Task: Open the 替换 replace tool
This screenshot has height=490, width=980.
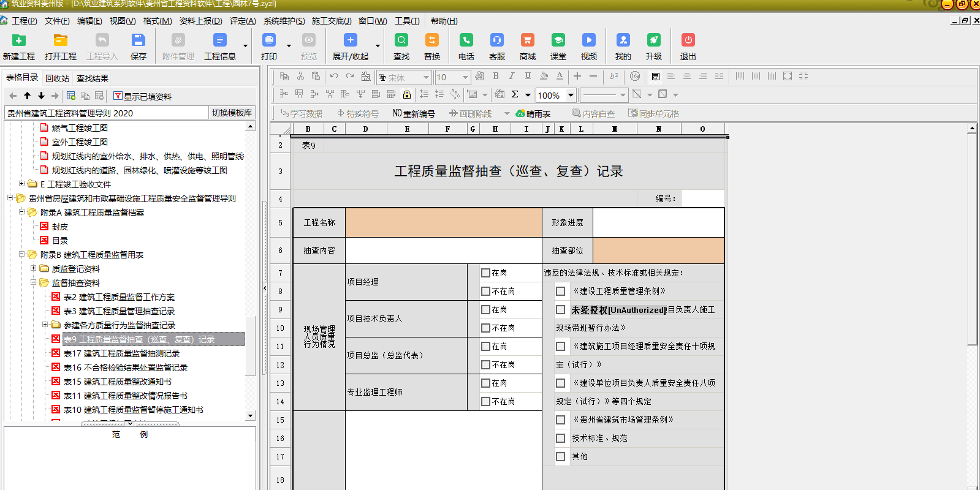Action: pyautogui.click(x=432, y=40)
